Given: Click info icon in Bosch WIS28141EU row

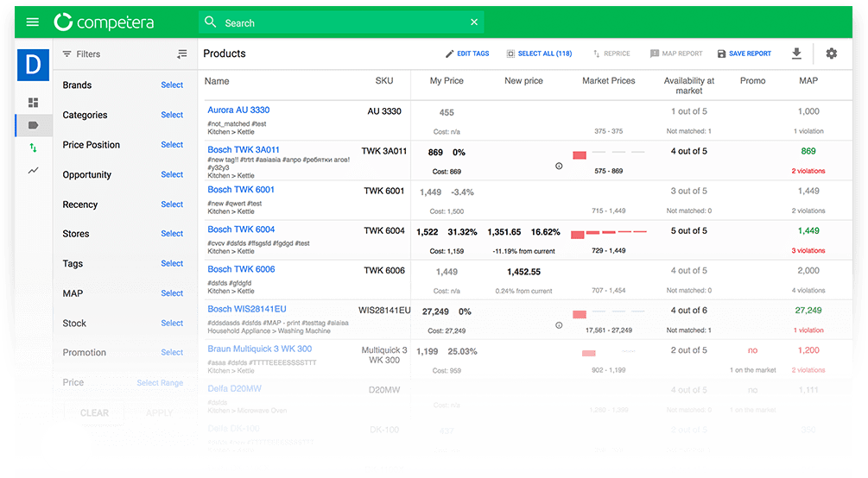Looking at the screenshot, I should (x=559, y=325).
